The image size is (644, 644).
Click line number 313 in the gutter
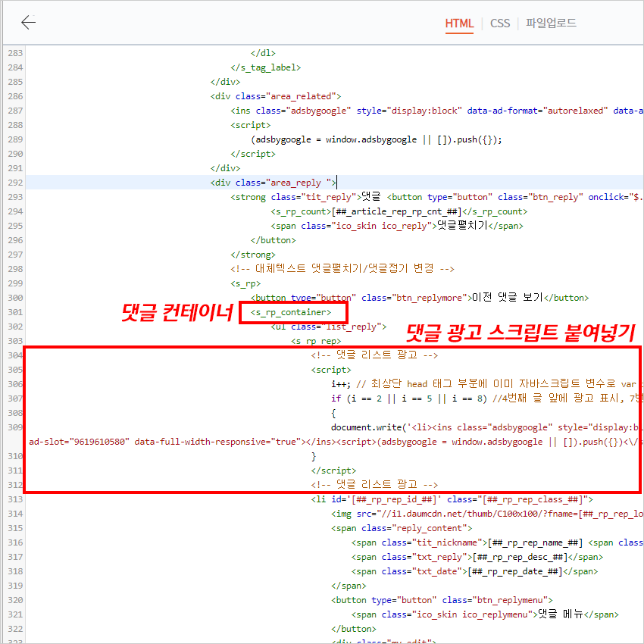[15, 499]
